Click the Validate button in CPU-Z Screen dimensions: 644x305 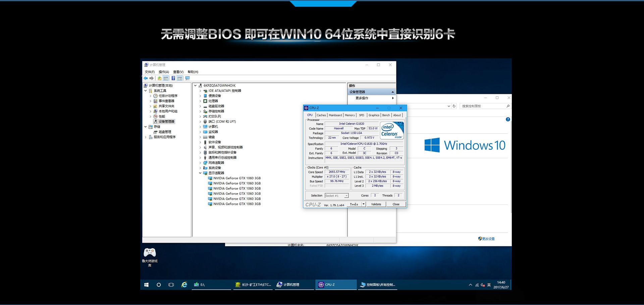[376, 204]
